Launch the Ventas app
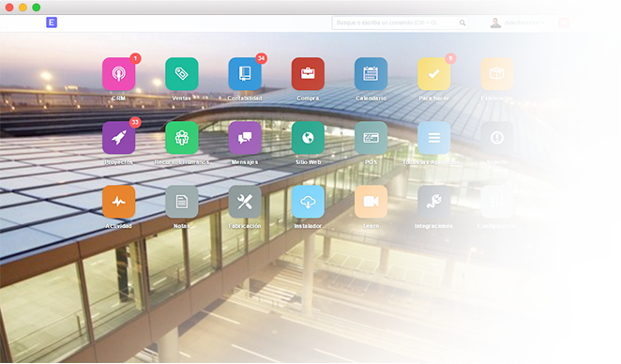This screenshot has width=621, height=364. (182, 74)
